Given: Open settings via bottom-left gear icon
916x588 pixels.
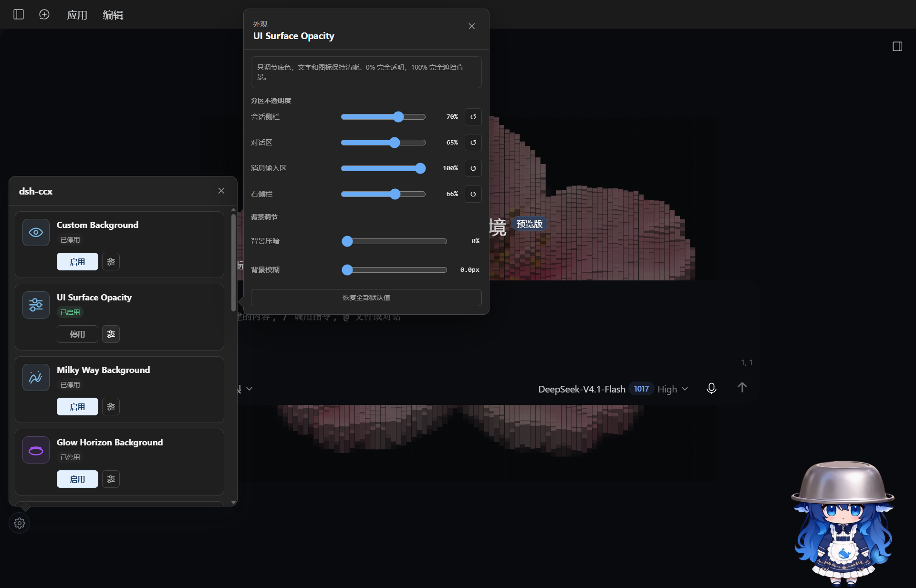Looking at the screenshot, I should [x=20, y=523].
